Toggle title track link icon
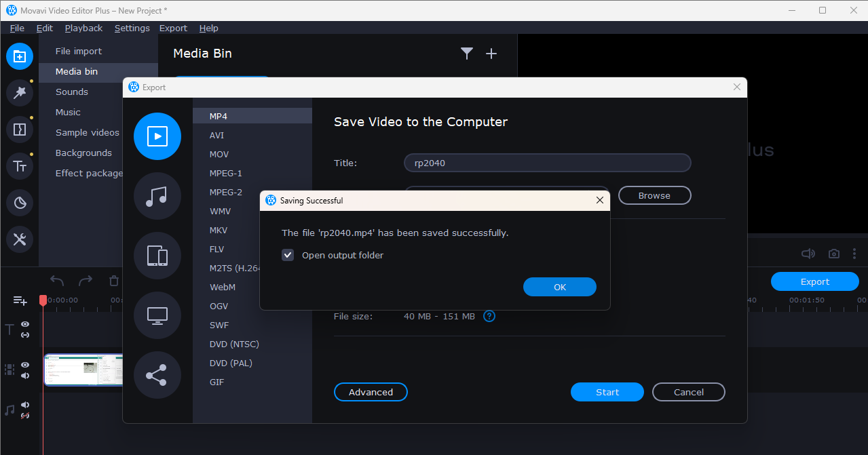 coord(25,335)
